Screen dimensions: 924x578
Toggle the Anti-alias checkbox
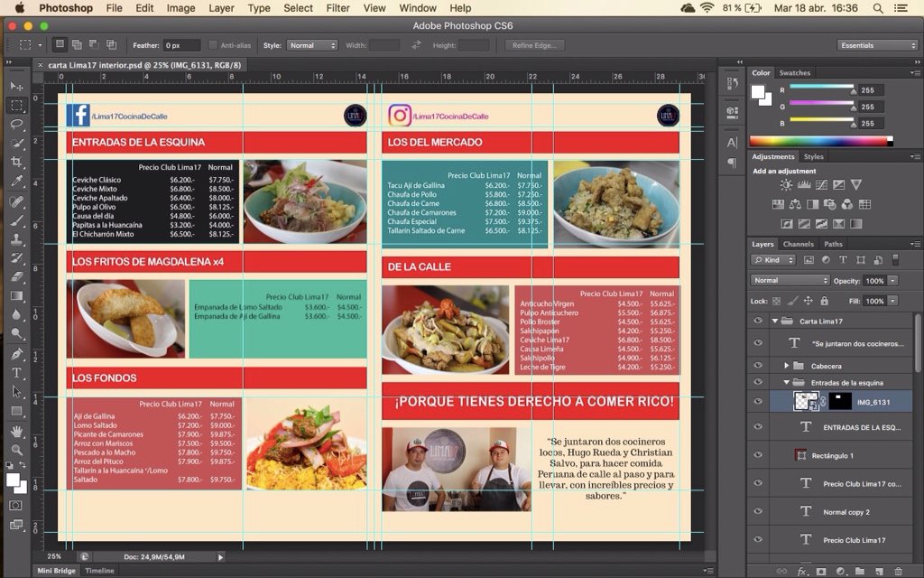point(213,45)
